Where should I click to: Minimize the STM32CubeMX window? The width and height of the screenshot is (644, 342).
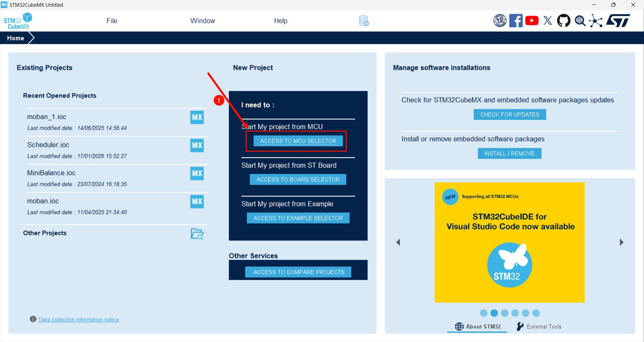pos(594,5)
